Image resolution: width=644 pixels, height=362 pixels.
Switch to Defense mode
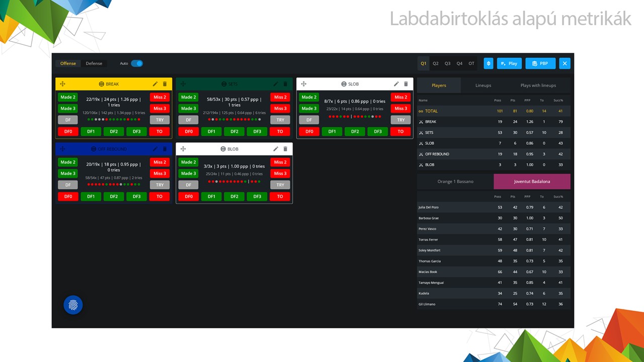[94, 63]
